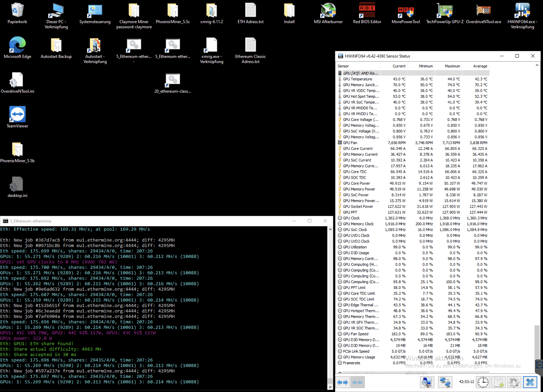The height and width of the screenshot is (392, 543).
Task: Select Dieser PC - Verknüpfung desktop icon
Action: click(x=56, y=16)
